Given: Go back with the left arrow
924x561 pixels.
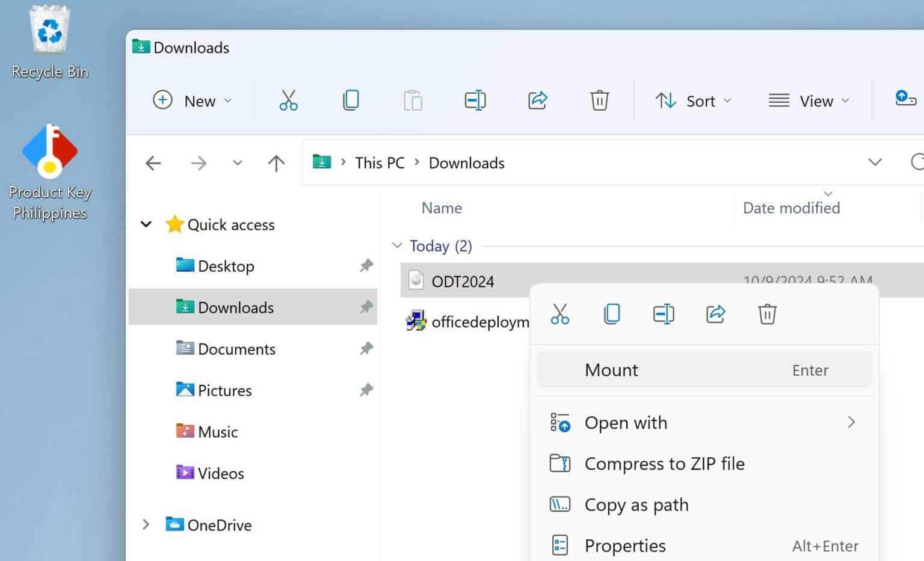Looking at the screenshot, I should (153, 163).
